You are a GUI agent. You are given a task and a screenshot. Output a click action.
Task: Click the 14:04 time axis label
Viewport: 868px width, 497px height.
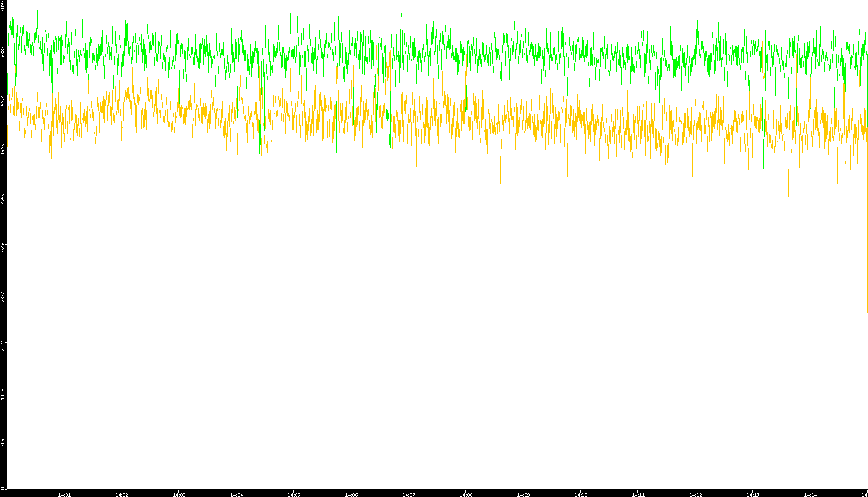(x=236, y=495)
